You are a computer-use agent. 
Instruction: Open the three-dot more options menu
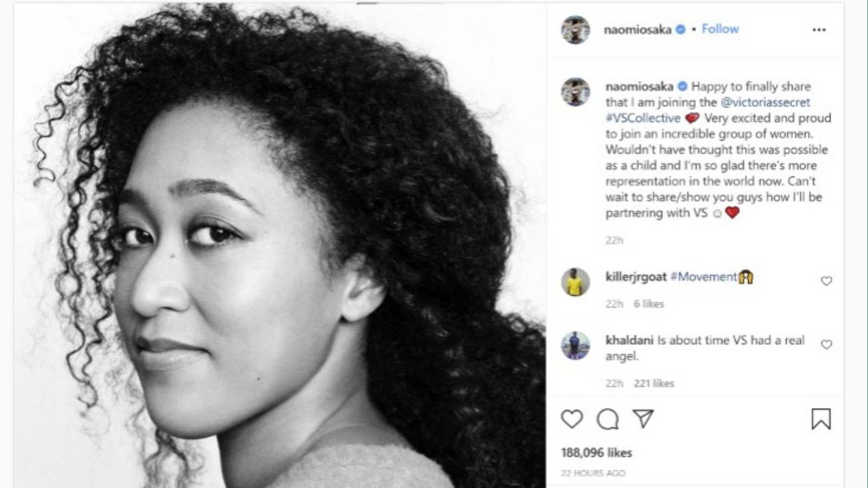point(819,30)
